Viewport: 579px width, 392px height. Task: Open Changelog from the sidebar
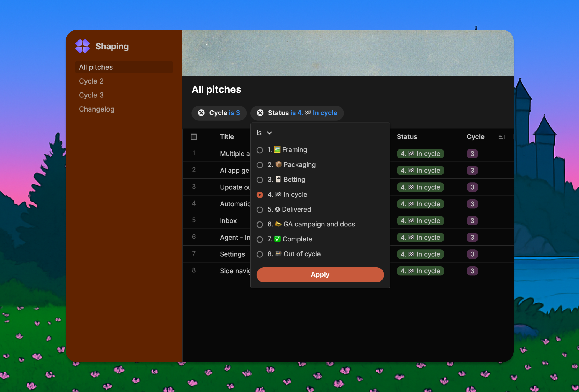[96, 109]
